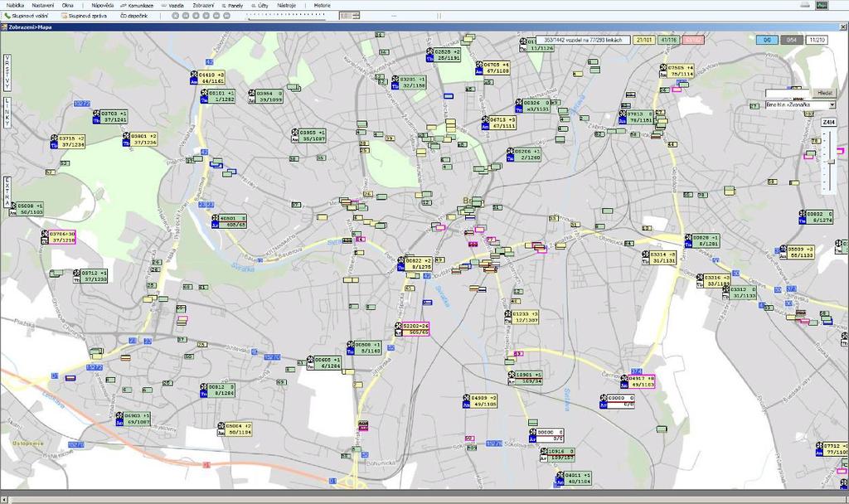Click the wheel icon of vehicle 04410
The height and width of the screenshot is (504, 849).
(194, 74)
